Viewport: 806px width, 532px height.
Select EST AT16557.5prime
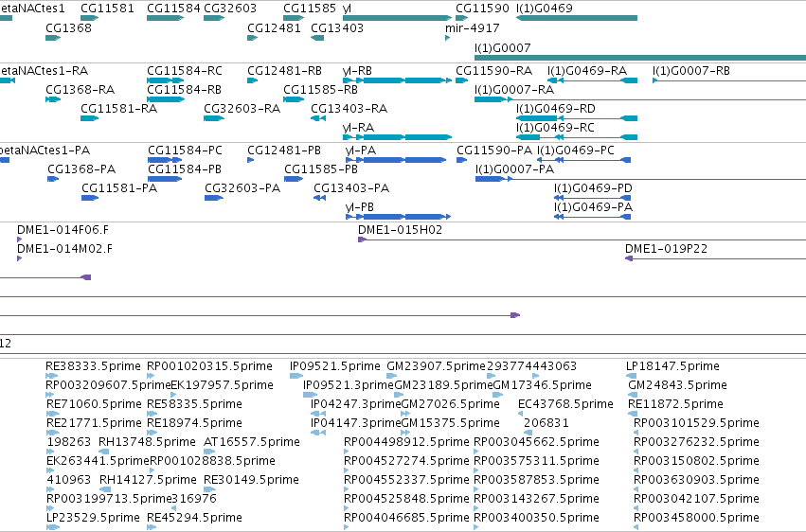tap(251, 442)
